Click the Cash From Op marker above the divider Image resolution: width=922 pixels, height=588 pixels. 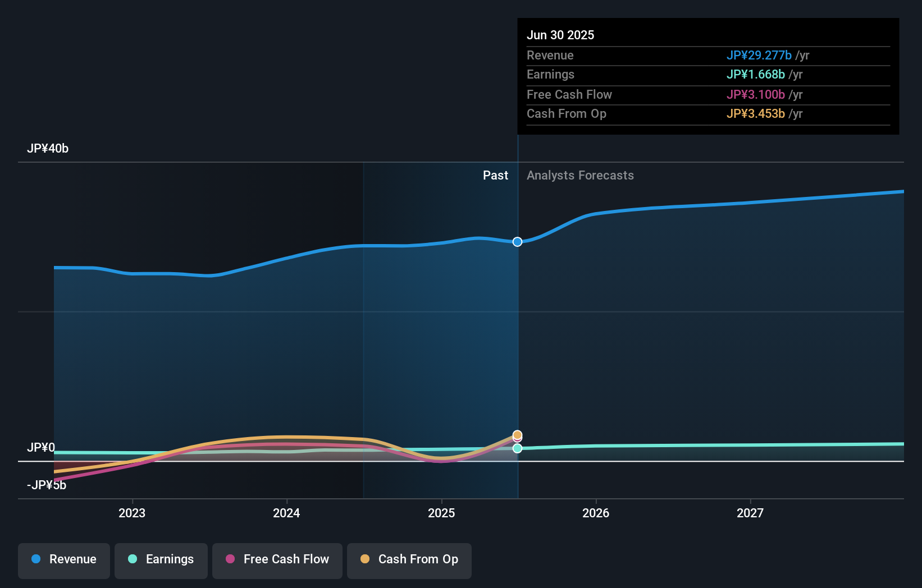click(x=517, y=435)
